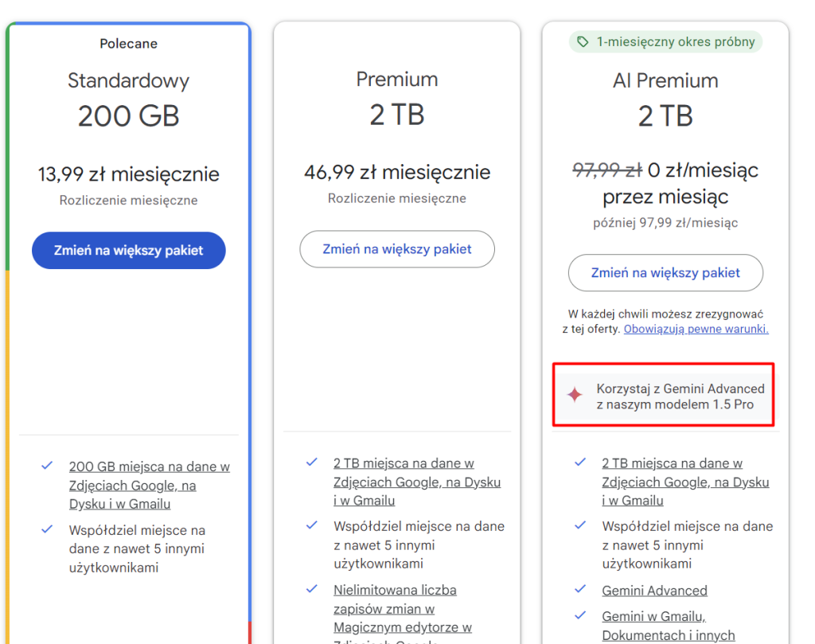
Task: Upgrade to the Premium 2 TB plan
Action: 396,249
